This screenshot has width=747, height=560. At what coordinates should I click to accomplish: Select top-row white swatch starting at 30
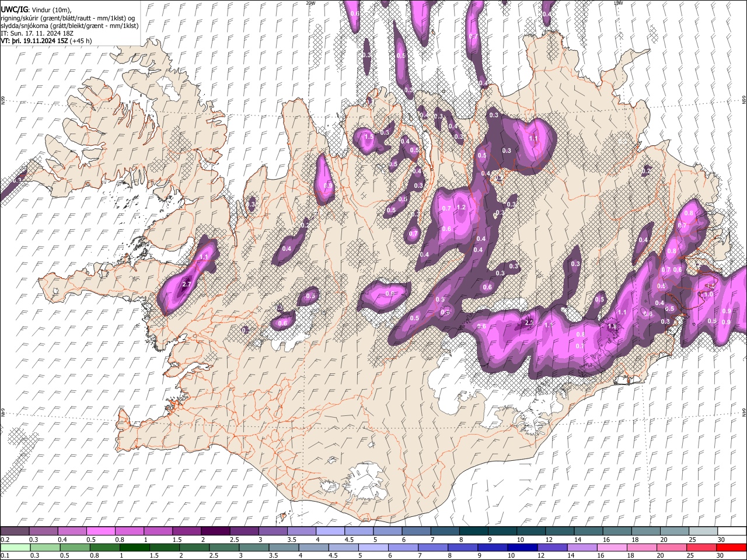(x=732, y=531)
